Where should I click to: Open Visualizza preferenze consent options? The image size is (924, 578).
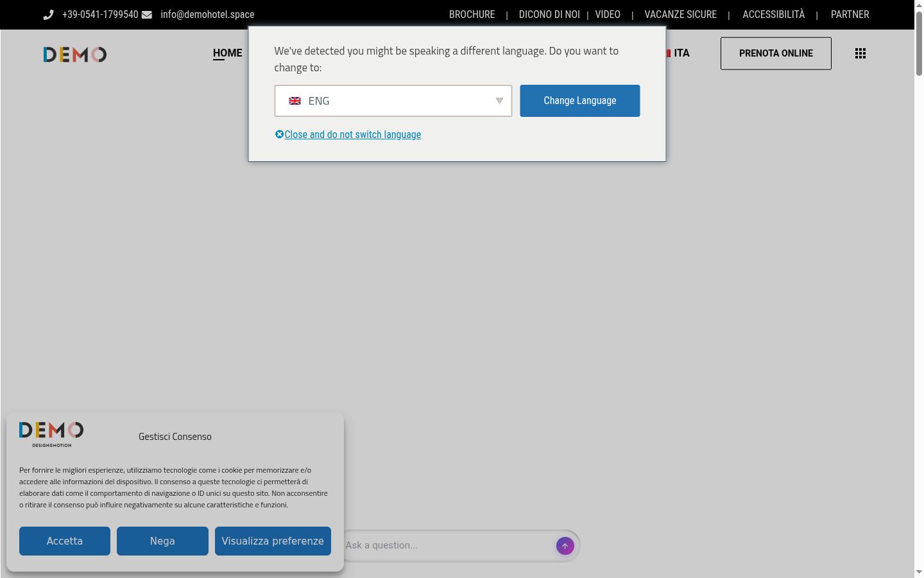click(x=273, y=541)
